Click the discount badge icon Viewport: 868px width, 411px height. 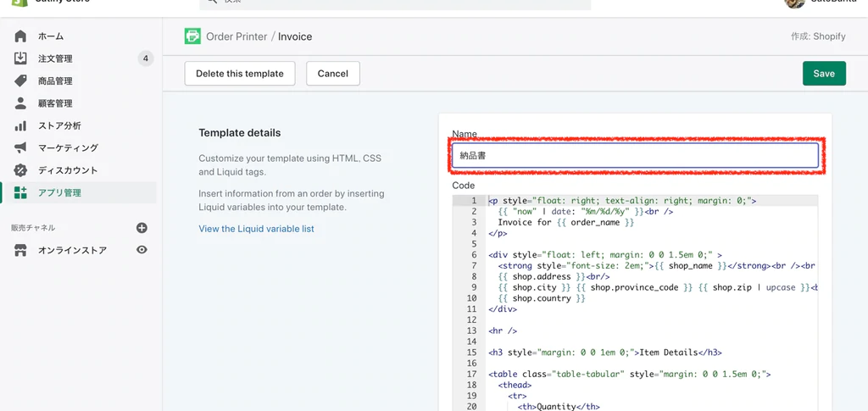coord(21,170)
